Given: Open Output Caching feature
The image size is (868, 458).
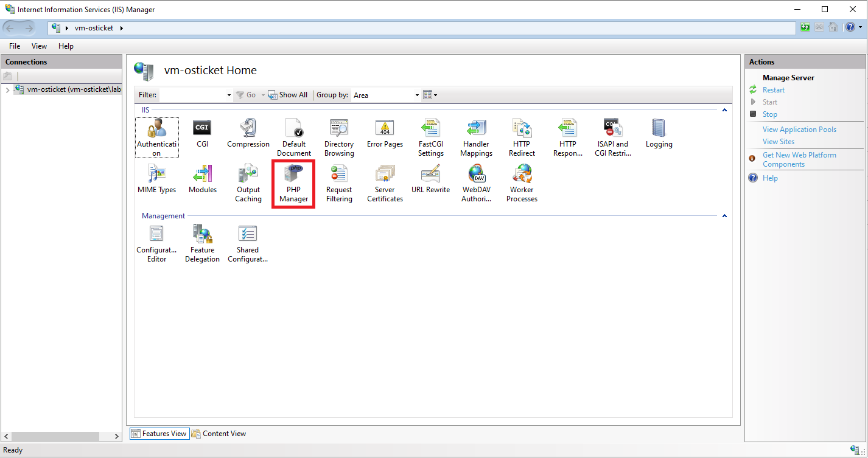Looking at the screenshot, I should click(248, 183).
